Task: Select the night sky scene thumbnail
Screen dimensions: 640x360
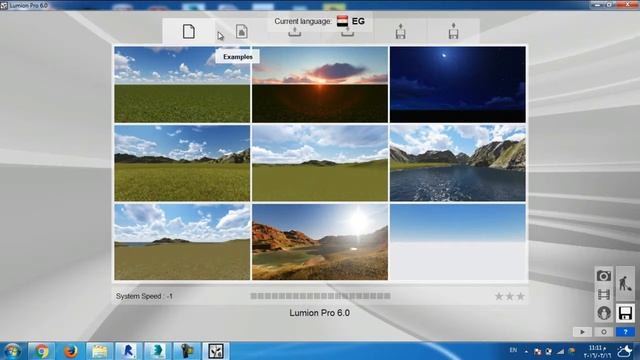Action: [x=458, y=84]
